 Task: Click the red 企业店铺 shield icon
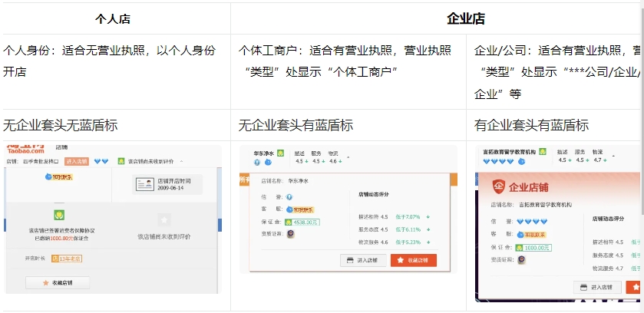tap(498, 185)
